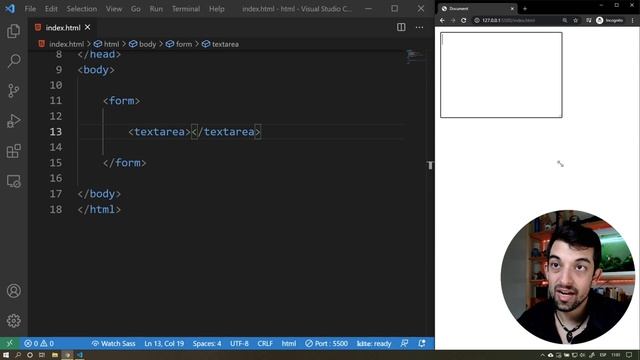
Task: Toggle Watch Sass in the status bar
Action: (113, 344)
